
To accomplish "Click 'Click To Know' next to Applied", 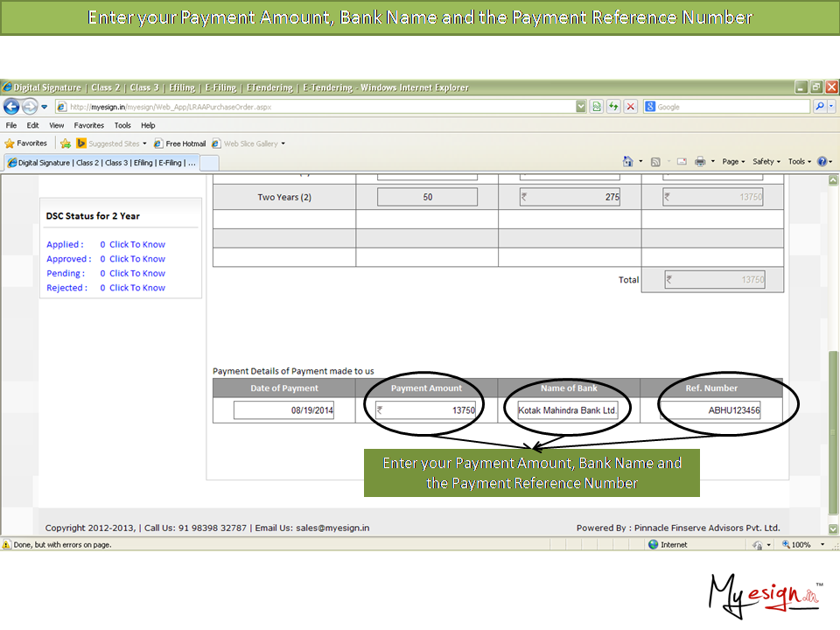I will [137, 245].
